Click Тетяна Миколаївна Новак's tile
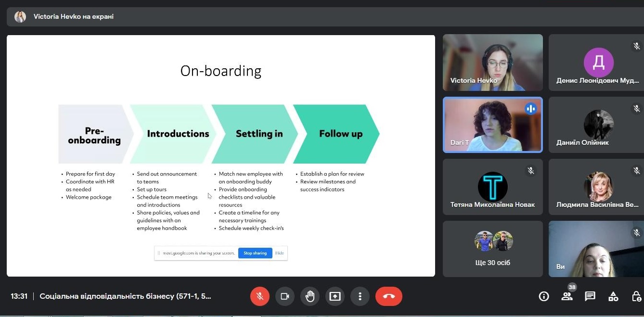 click(x=492, y=187)
